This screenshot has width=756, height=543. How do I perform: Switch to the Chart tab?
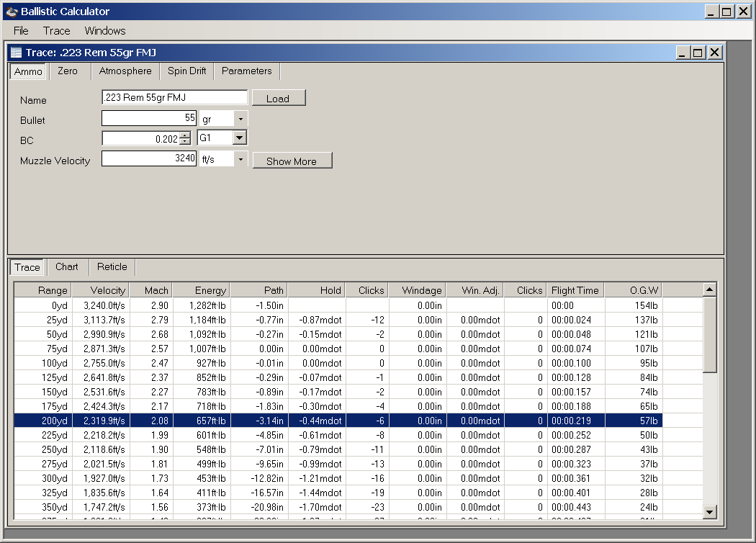(x=66, y=266)
